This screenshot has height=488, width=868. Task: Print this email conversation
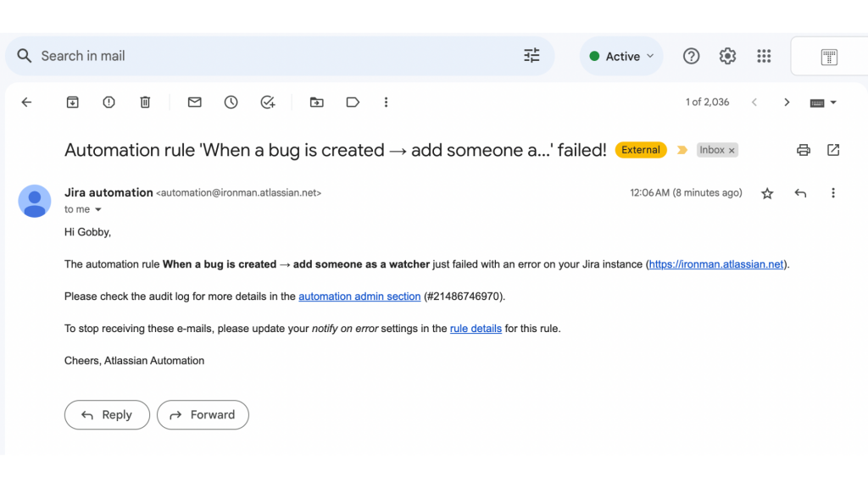click(x=804, y=150)
